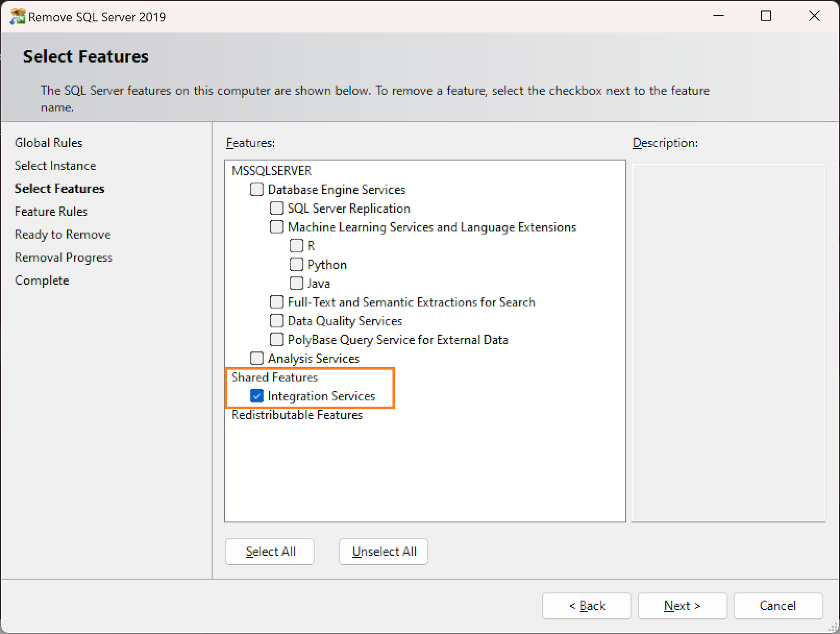
Task: Check the Analysis Services checkbox
Action: (x=257, y=358)
